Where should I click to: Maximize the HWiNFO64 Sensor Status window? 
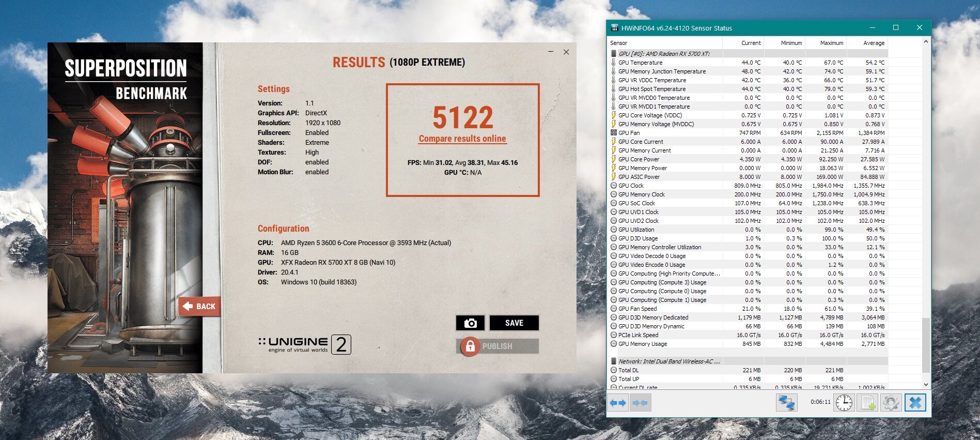tap(896, 28)
